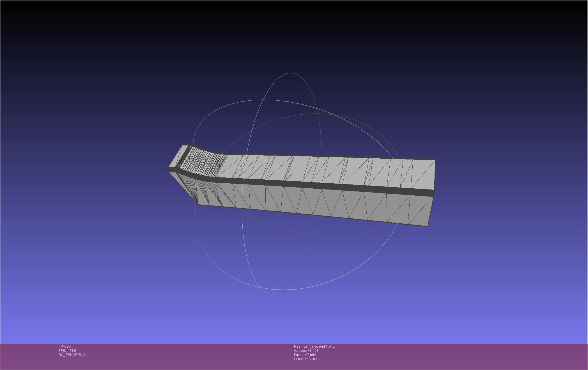Click the FOV: 60 readout
The image size is (588, 370).
tap(65, 346)
